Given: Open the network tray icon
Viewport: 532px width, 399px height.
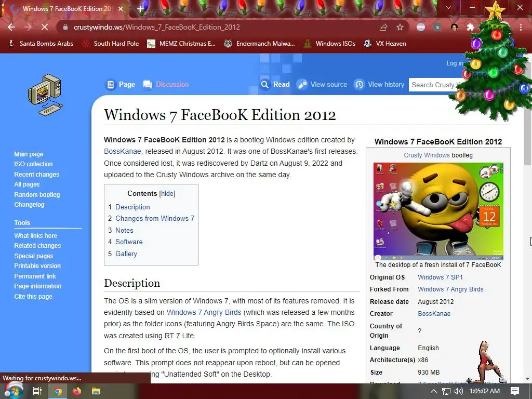Looking at the screenshot, I should click(446, 391).
